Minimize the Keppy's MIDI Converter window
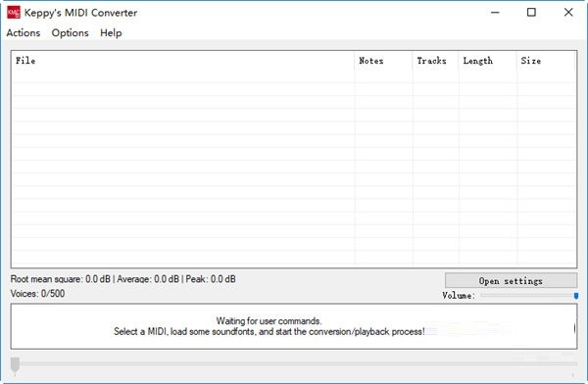 click(x=495, y=13)
